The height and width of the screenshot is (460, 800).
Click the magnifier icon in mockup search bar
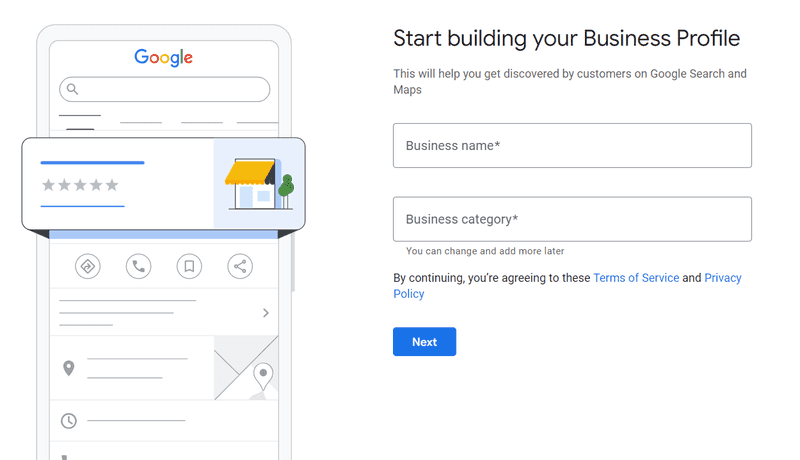(x=72, y=89)
